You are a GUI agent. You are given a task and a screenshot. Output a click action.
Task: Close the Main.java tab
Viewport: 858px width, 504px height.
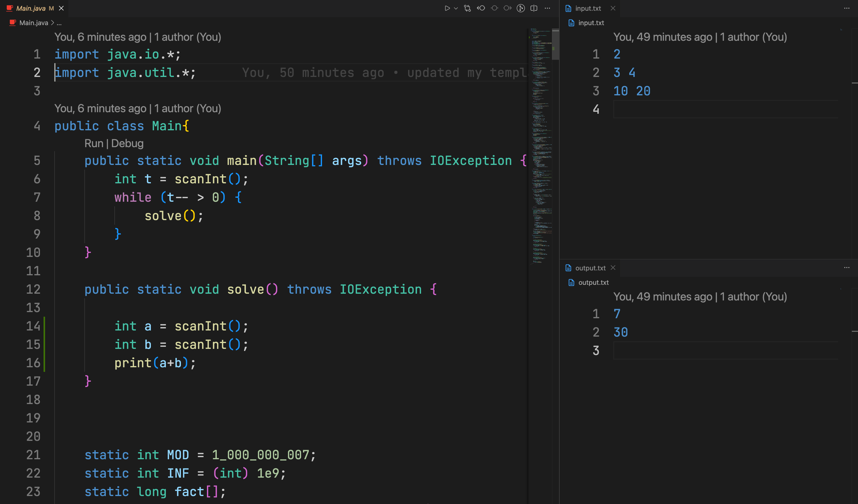pyautogui.click(x=61, y=8)
